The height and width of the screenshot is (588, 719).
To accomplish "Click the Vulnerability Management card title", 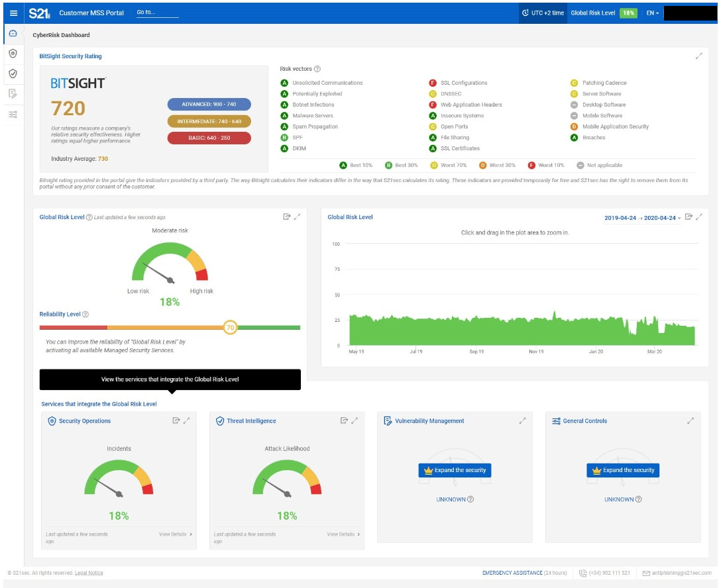I will tap(429, 420).
